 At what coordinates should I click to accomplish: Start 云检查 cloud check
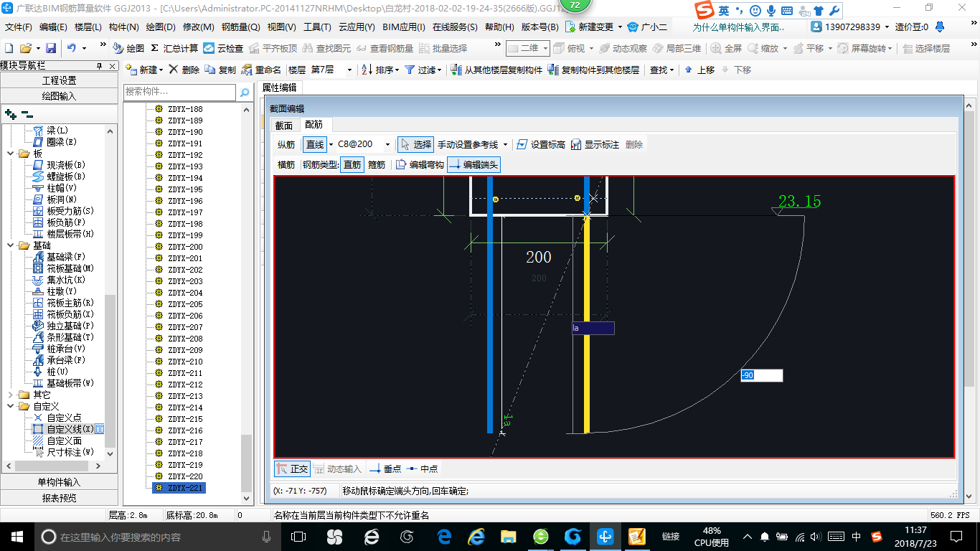(x=223, y=48)
